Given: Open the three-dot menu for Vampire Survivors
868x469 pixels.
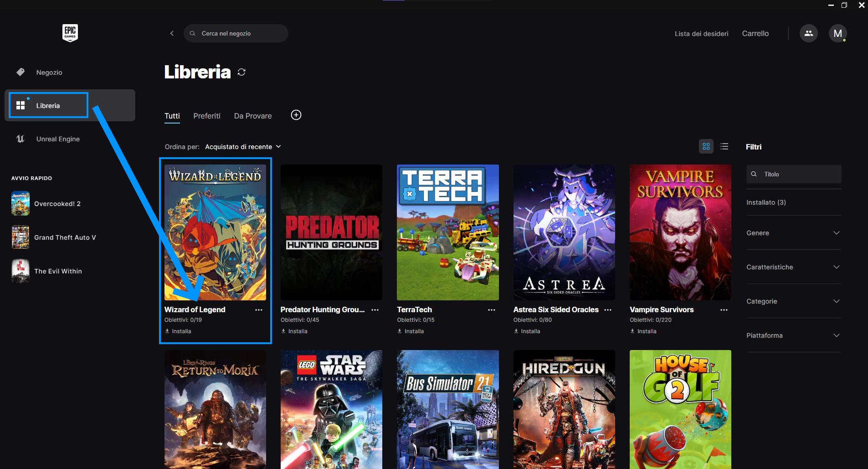Looking at the screenshot, I should pyautogui.click(x=724, y=310).
